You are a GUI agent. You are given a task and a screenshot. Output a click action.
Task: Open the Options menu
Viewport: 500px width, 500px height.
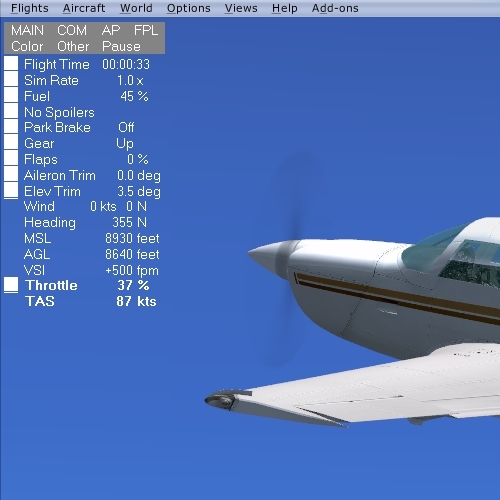(189, 8)
